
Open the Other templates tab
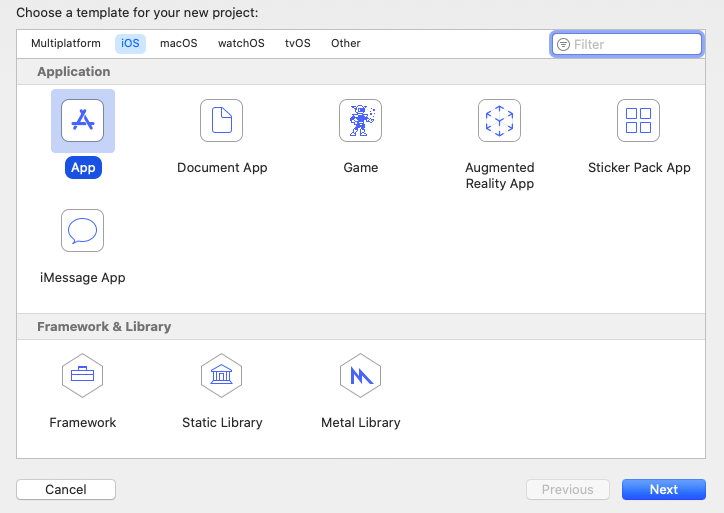tap(346, 43)
